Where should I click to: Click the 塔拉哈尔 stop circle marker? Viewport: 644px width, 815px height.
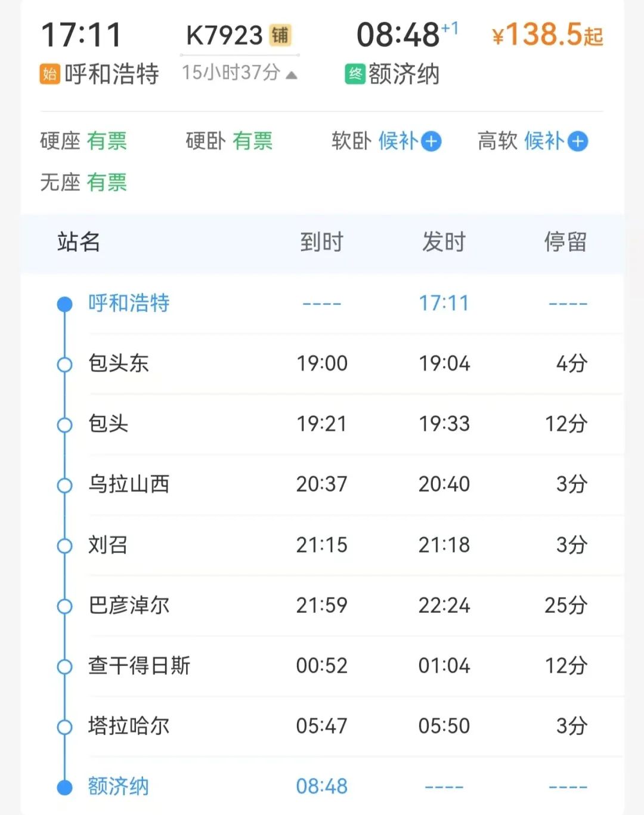click(64, 727)
